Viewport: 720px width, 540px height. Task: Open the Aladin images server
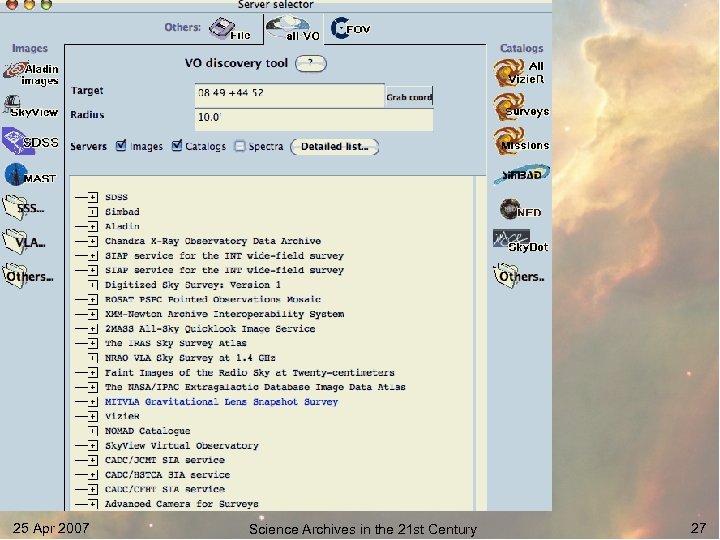31,74
